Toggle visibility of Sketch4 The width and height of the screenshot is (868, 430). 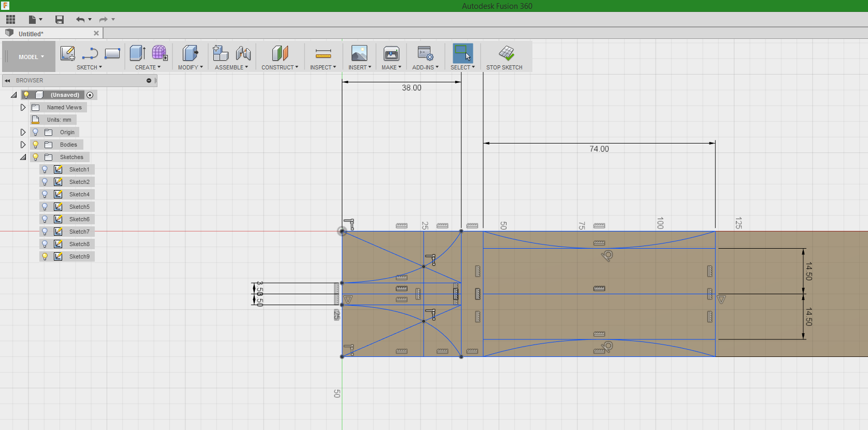(45, 194)
